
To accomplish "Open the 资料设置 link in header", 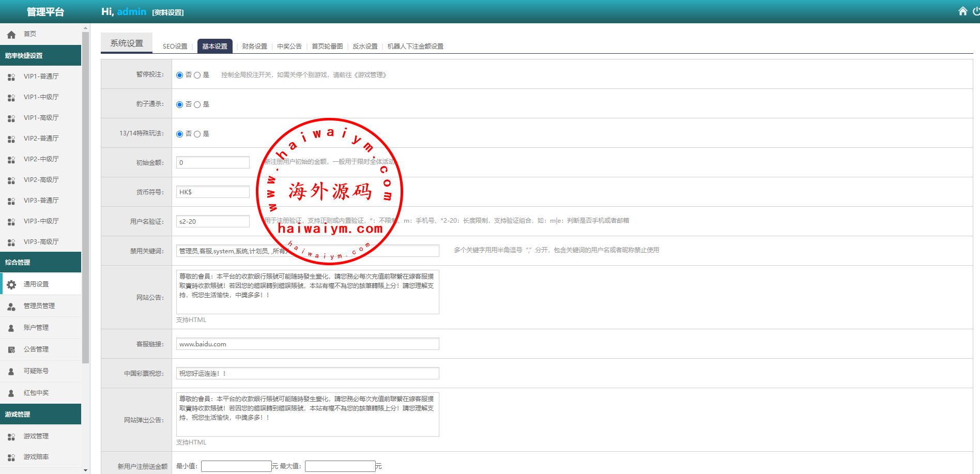I will click(168, 12).
